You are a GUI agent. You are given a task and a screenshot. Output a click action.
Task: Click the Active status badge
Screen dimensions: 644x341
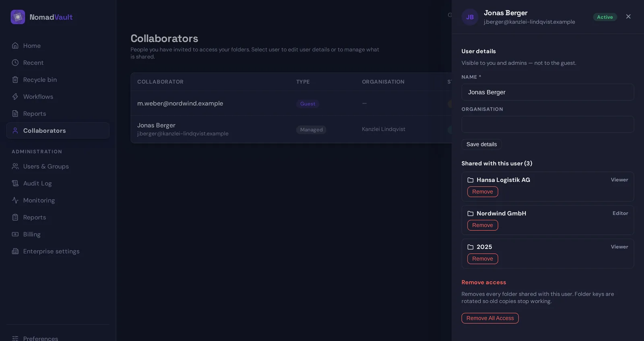(x=605, y=17)
